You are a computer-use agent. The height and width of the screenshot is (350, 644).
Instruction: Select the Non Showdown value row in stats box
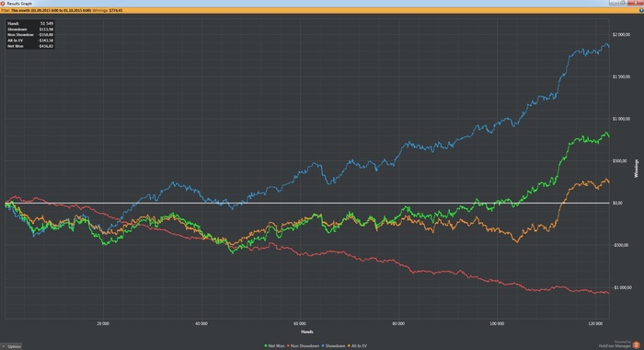tap(30, 35)
